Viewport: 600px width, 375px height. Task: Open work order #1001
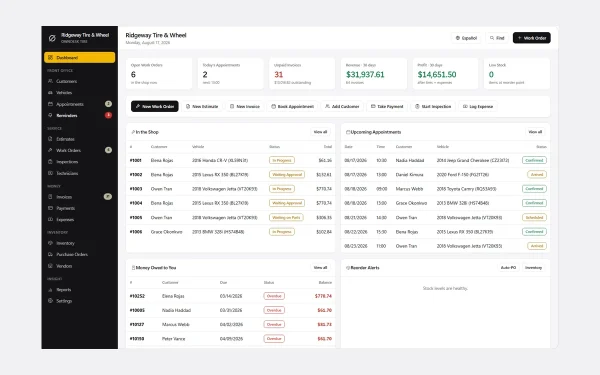point(230,160)
